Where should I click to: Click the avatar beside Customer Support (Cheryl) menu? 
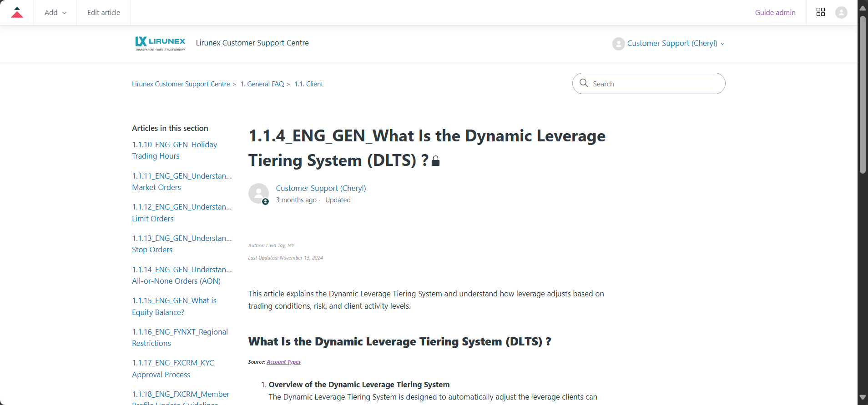pos(618,44)
